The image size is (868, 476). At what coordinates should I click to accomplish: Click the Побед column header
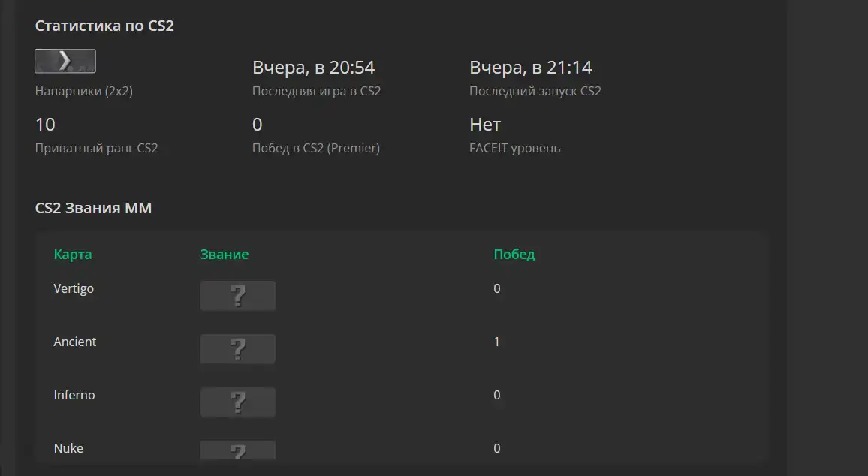click(514, 255)
